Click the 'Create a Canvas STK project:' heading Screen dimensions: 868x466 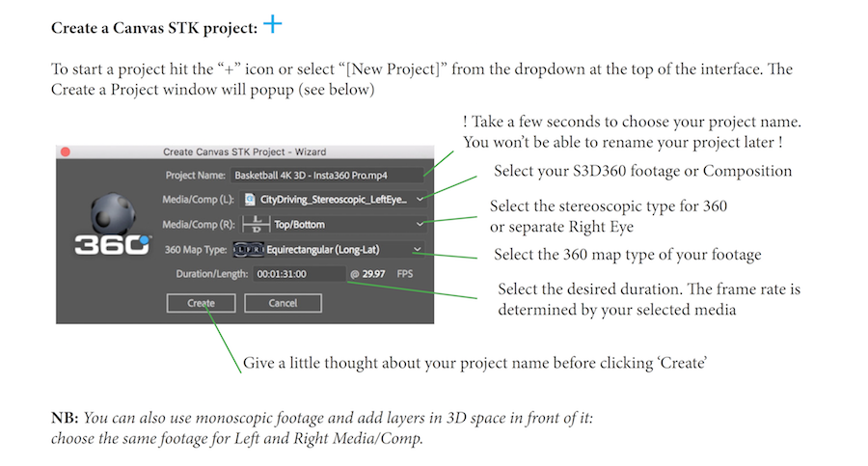[154, 28]
